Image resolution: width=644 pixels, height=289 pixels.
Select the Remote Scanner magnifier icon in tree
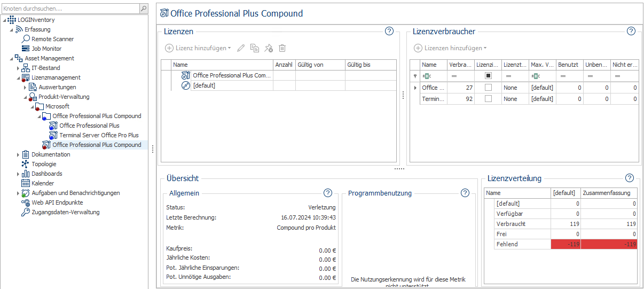pos(26,39)
